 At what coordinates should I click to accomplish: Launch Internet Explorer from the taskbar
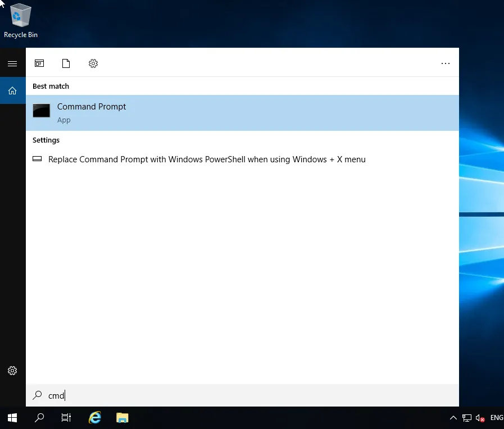(95, 418)
